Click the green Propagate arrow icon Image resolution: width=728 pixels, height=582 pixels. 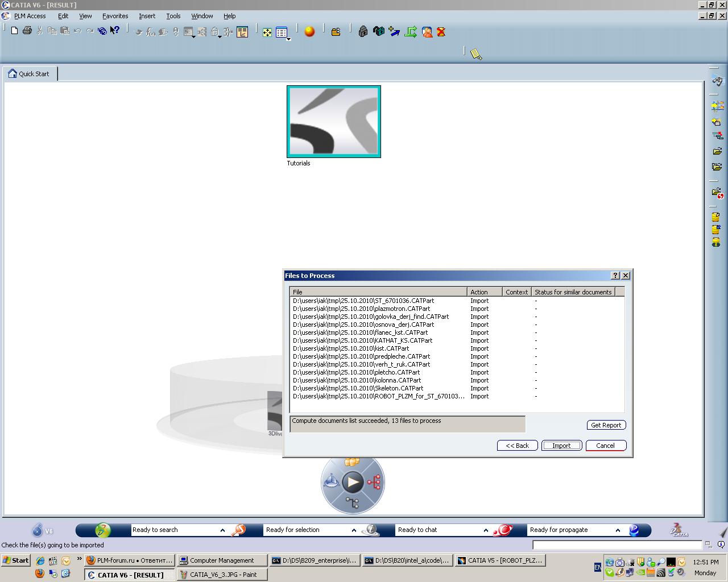[411, 32]
